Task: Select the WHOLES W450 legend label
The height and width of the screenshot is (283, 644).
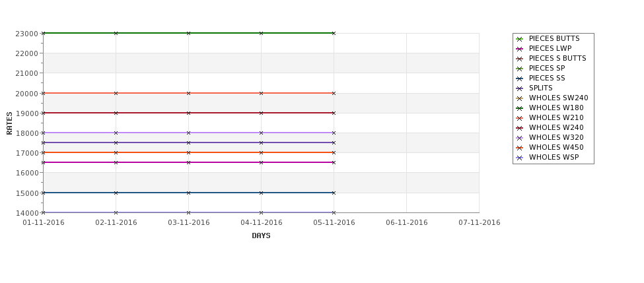Action: point(556,147)
